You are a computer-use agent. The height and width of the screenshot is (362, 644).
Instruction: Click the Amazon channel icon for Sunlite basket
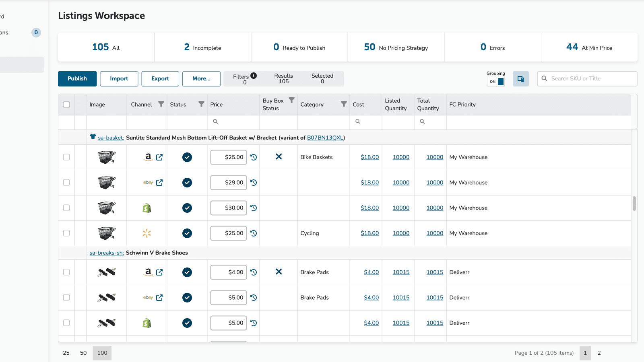pos(147,157)
